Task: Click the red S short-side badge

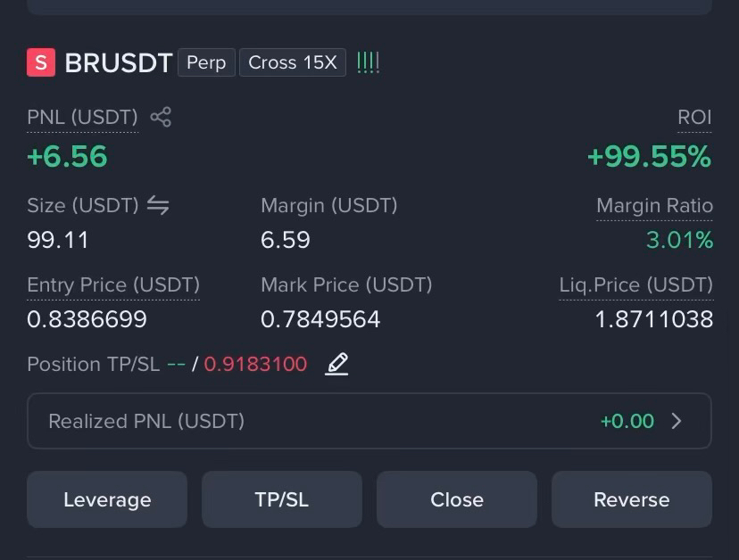Action: pos(41,62)
